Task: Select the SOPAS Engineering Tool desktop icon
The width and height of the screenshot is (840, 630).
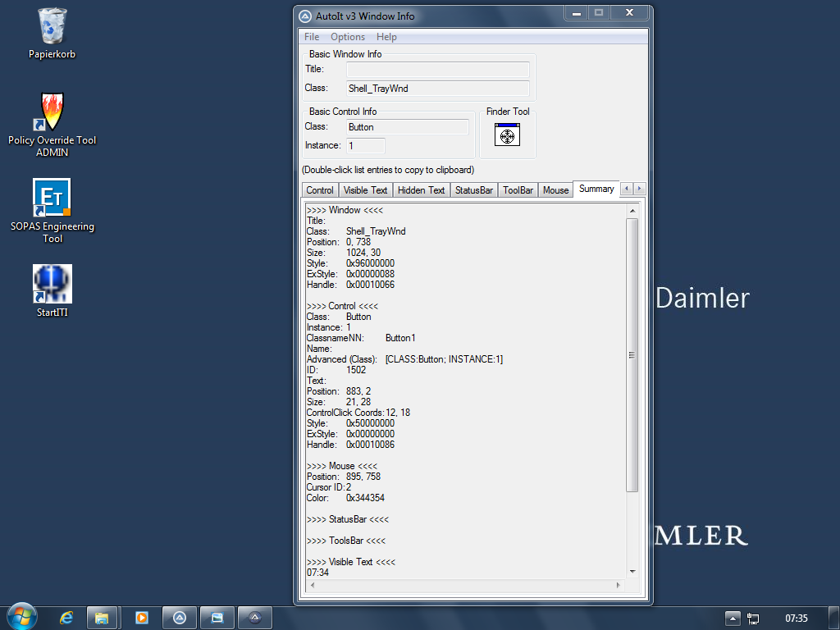Action: [52, 198]
